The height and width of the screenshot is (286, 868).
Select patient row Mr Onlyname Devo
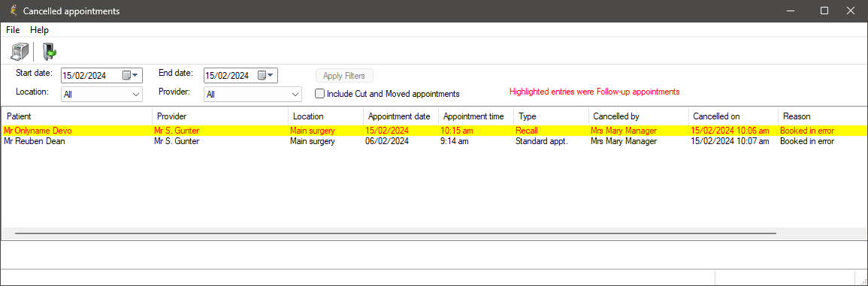tap(434, 131)
